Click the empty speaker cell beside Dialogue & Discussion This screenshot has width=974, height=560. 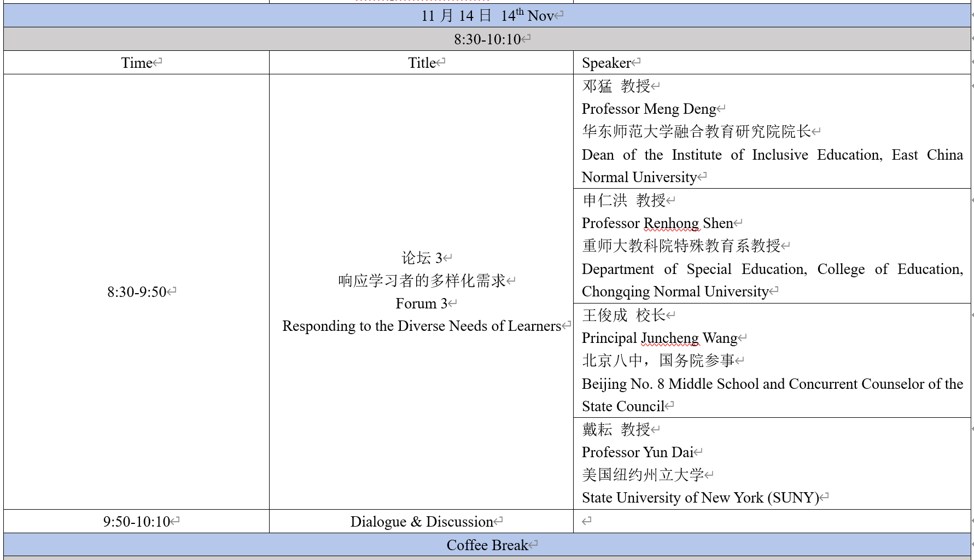[x=771, y=522]
